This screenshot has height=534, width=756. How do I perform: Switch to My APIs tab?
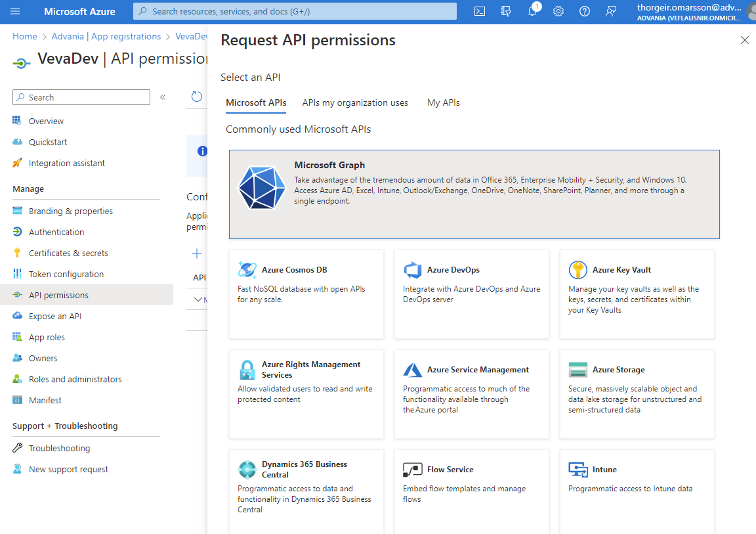click(444, 102)
